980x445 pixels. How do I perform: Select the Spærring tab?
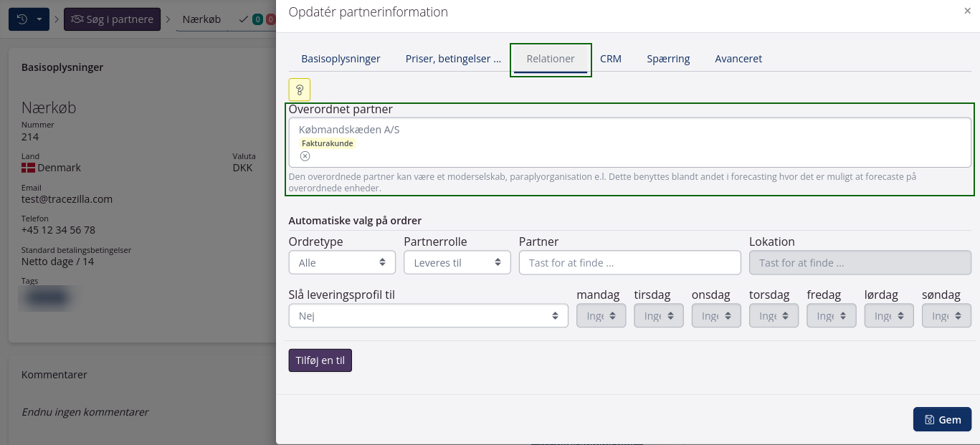tap(668, 58)
